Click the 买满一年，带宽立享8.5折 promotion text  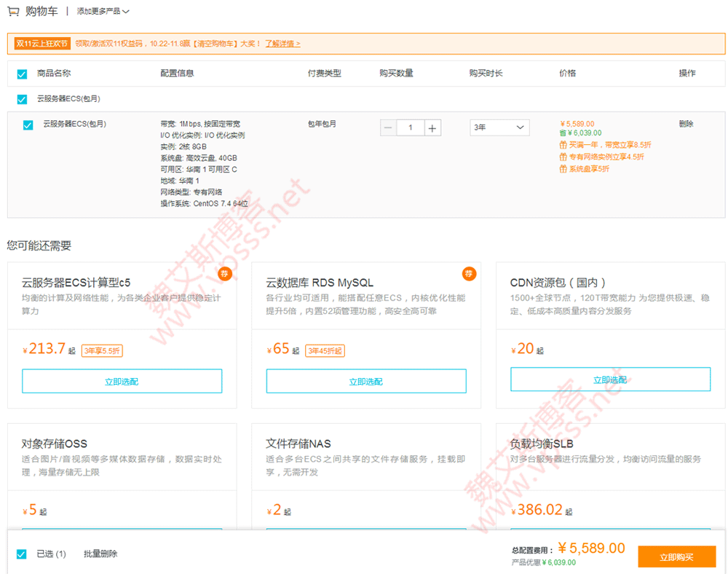click(x=610, y=145)
